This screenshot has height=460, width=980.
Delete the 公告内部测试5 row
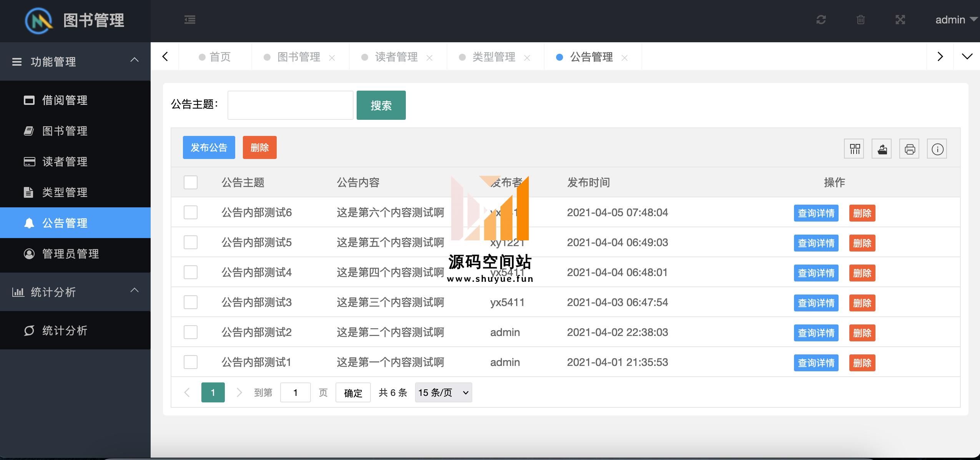[862, 243]
